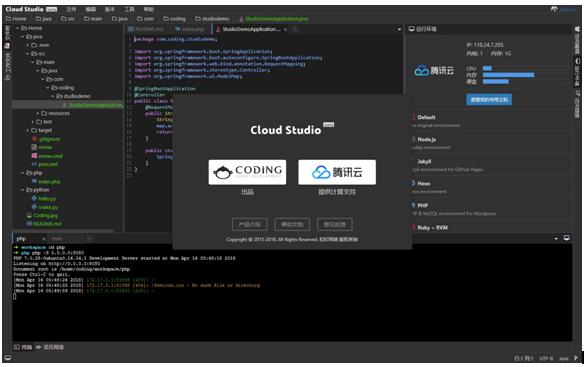Switch to the index.php editor tab
Viewport: 588px width, 367px height.
pos(190,29)
